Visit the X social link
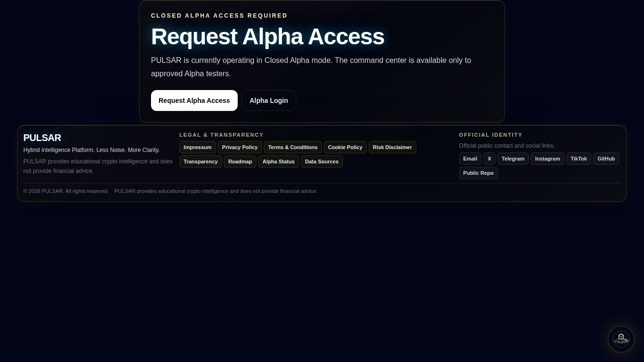The height and width of the screenshot is (362, 644). 489,159
